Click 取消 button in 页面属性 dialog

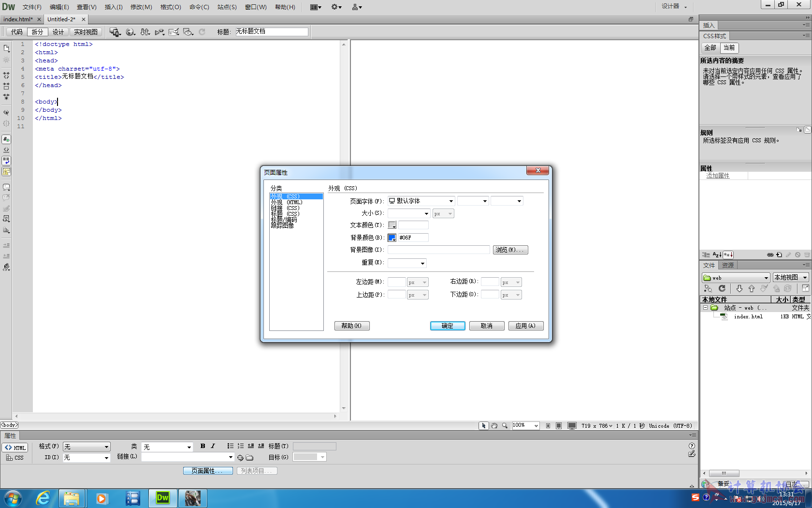[487, 326]
